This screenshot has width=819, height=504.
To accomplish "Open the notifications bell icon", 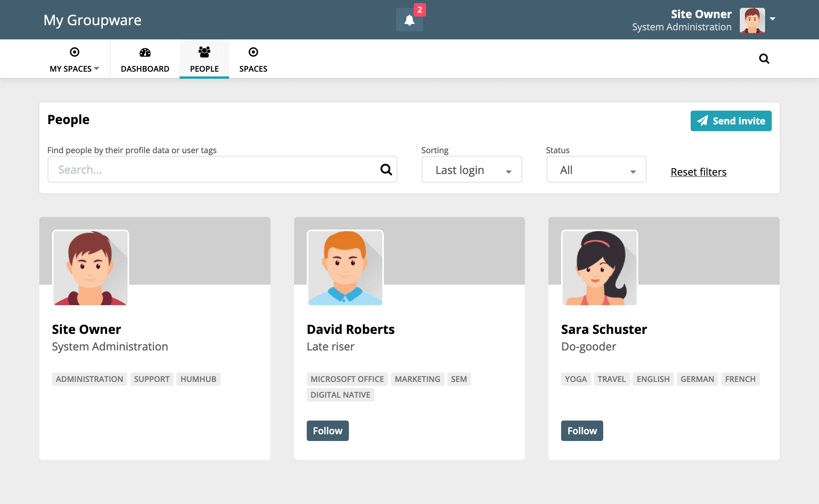I will pos(409,20).
